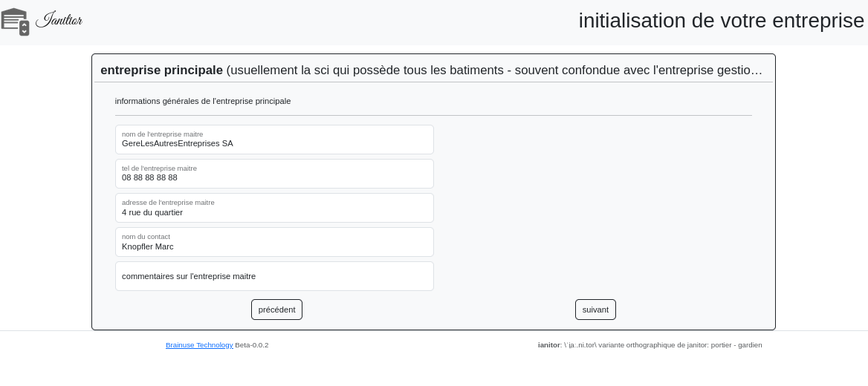Click the Beta-0.0.2 version text

click(252, 345)
